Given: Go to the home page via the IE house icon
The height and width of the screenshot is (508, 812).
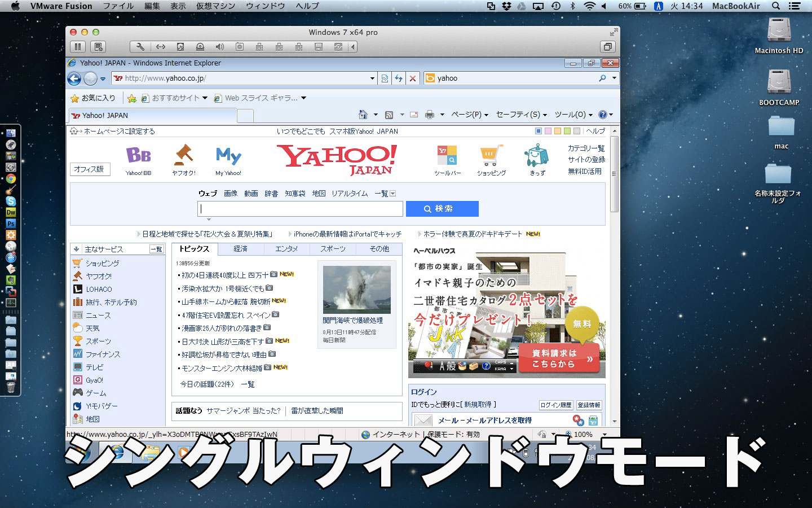Looking at the screenshot, I should click(x=363, y=115).
